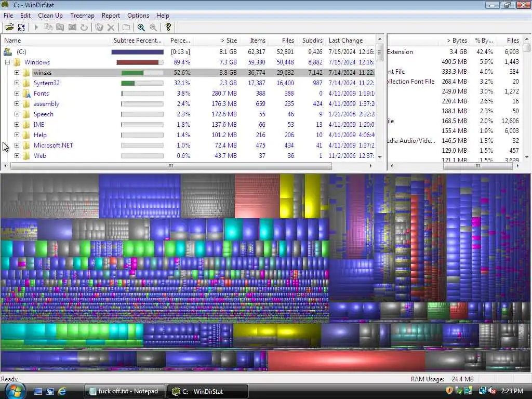Screen dimensions: 532x399
Task: Open the Clean Up menu
Action: 50,16
